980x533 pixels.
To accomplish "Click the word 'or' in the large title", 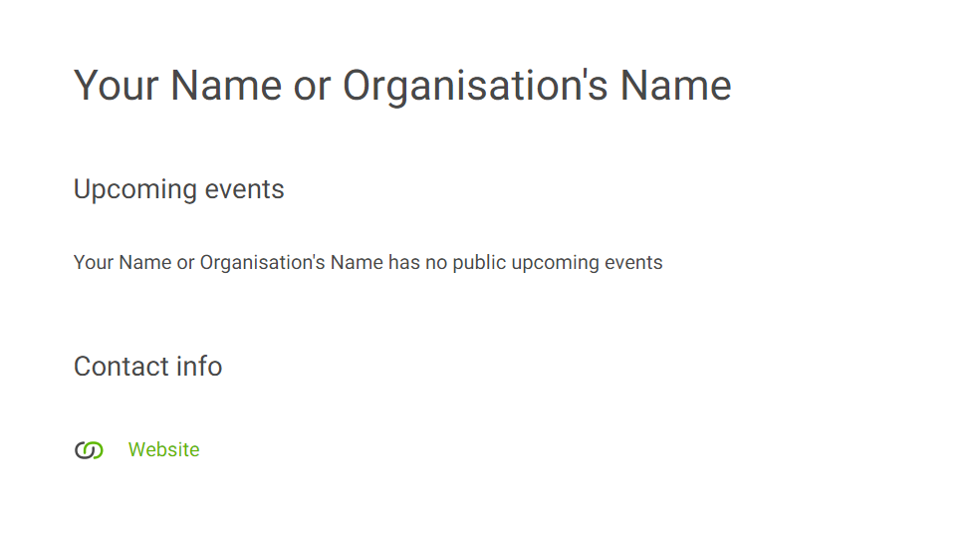I will pyautogui.click(x=312, y=88).
